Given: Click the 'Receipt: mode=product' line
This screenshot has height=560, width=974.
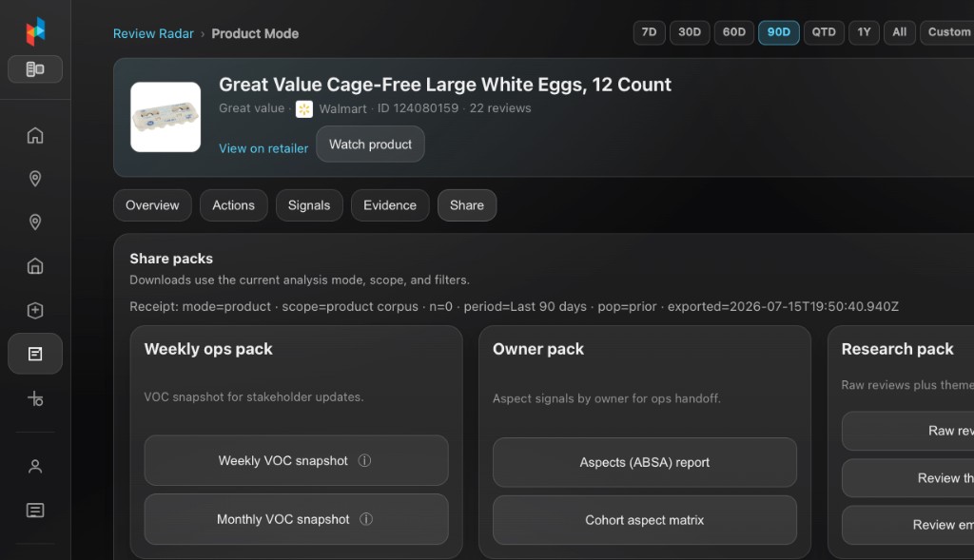Looking at the screenshot, I should (x=515, y=307).
